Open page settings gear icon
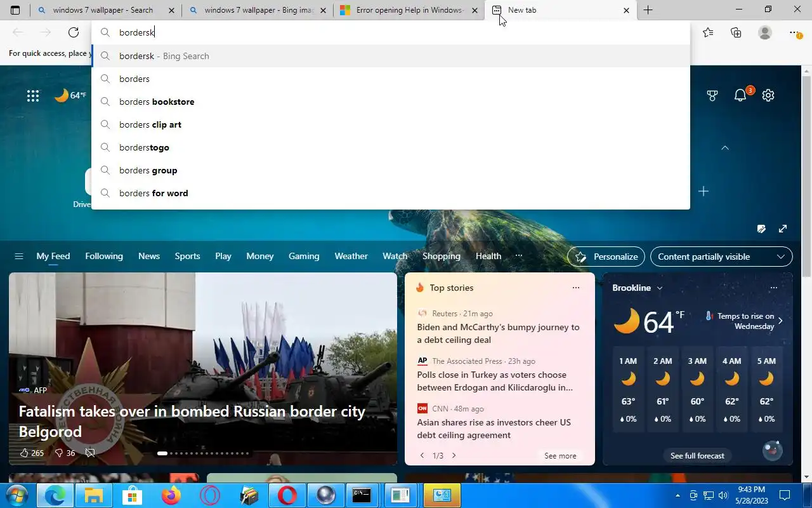 [768, 95]
